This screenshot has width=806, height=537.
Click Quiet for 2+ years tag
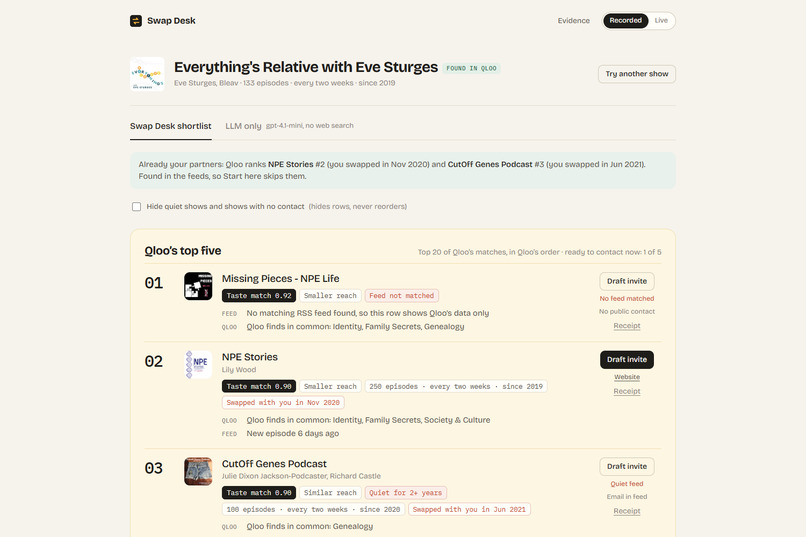[x=406, y=492]
